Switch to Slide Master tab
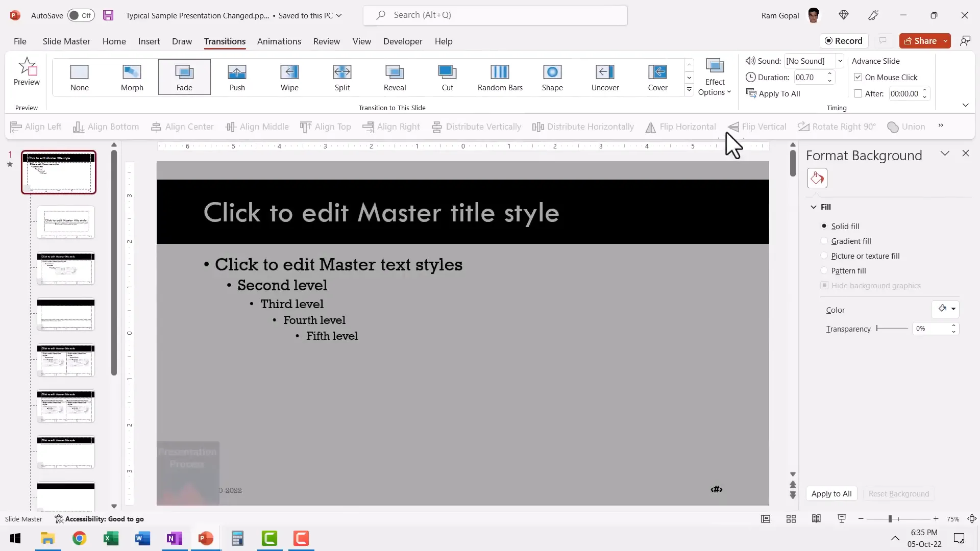Image resolution: width=980 pixels, height=551 pixels. click(x=66, y=41)
